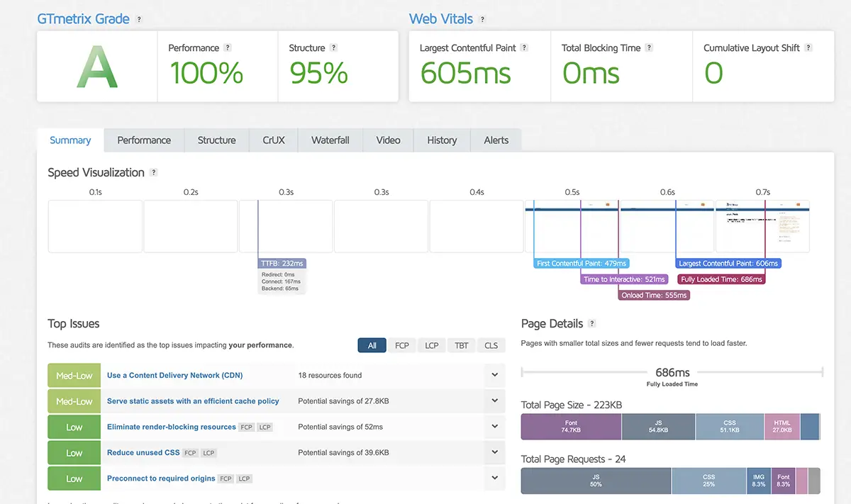Open the Structure tab
Viewport: 851px width, 504px height.
pyautogui.click(x=216, y=140)
